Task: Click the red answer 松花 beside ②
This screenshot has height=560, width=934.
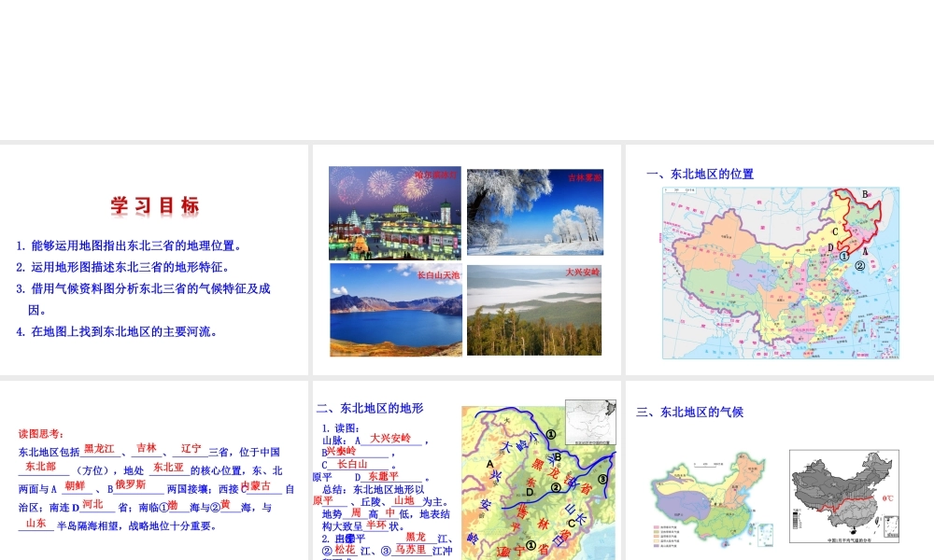Action: pos(345,549)
